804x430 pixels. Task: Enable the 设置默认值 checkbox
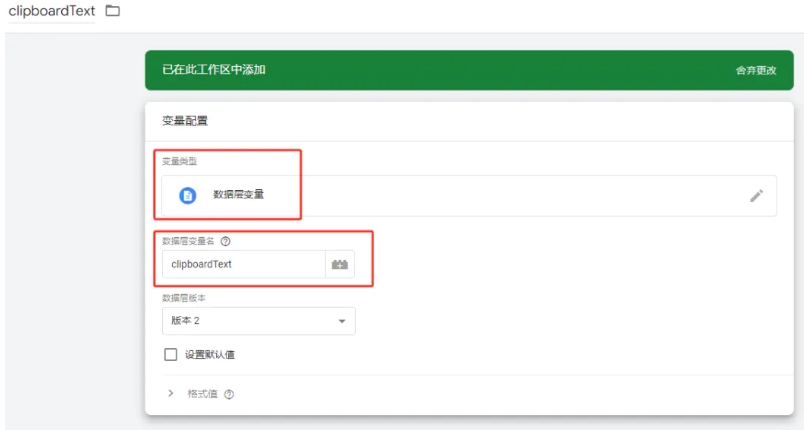[171, 355]
